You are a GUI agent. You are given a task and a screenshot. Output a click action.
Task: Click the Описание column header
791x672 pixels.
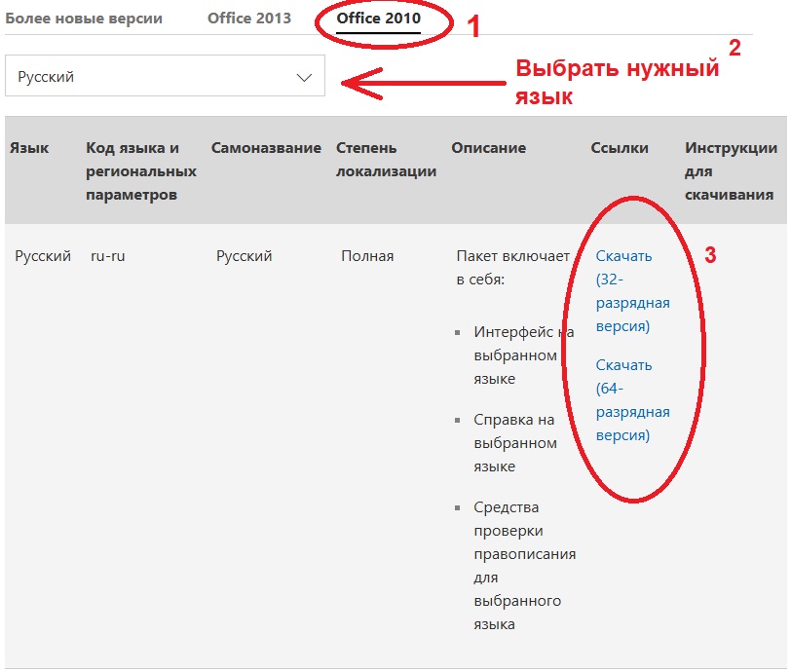488,148
